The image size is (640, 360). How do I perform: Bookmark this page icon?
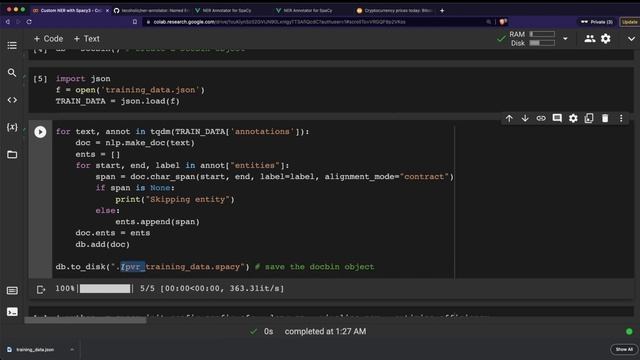click(135, 22)
